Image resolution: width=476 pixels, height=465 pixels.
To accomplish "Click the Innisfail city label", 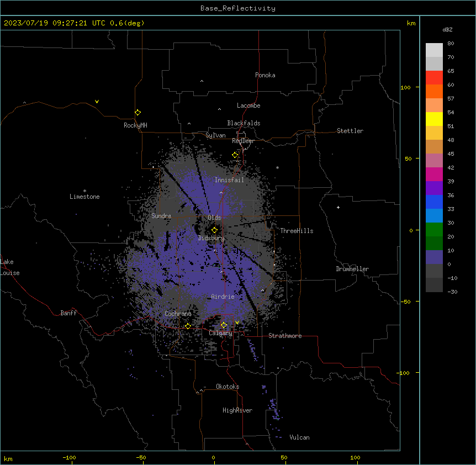I will coord(229,180).
